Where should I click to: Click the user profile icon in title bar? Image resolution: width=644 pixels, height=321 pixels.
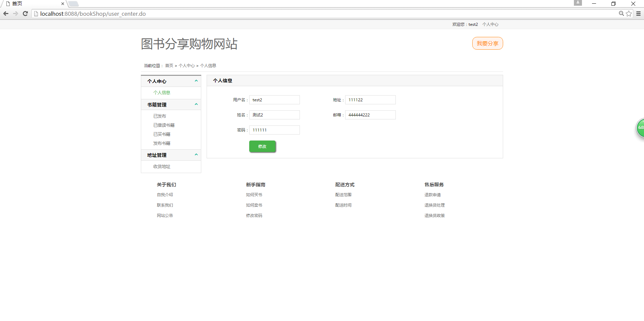coord(578,3)
